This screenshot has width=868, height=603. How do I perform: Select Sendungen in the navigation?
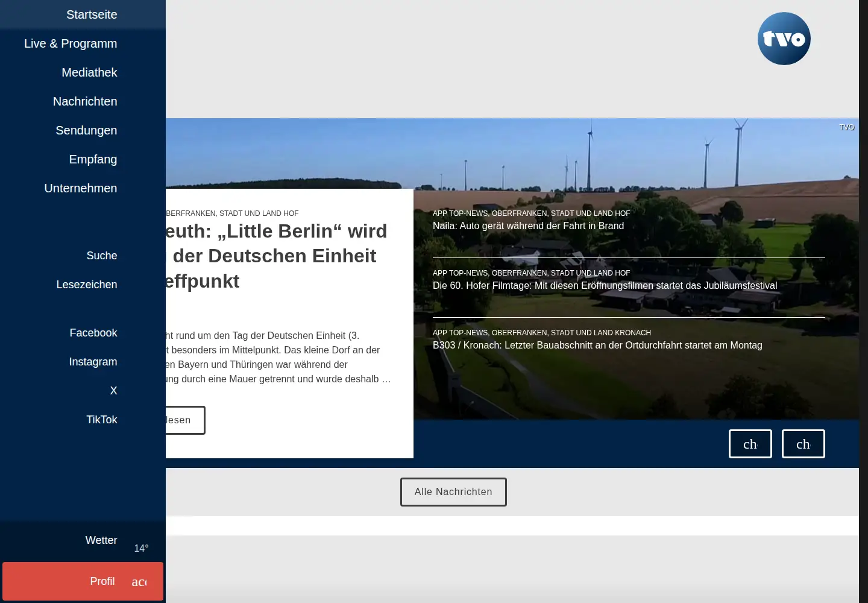coord(83,130)
